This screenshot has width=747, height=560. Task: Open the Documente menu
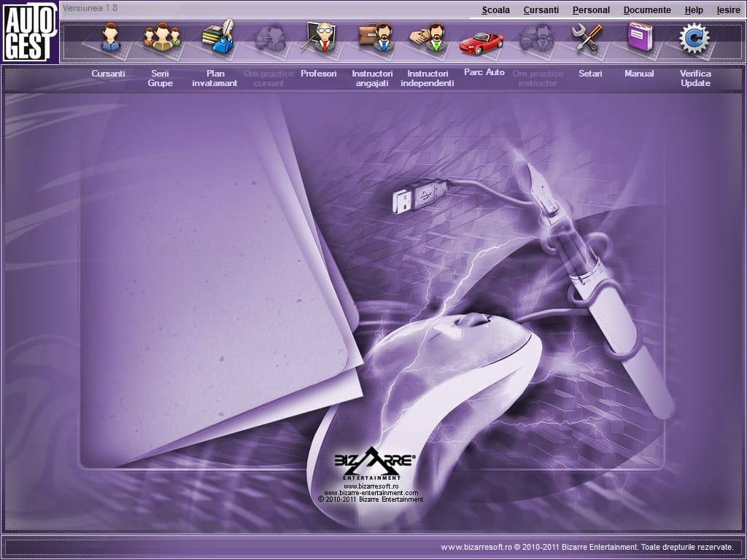[x=647, y=10]
